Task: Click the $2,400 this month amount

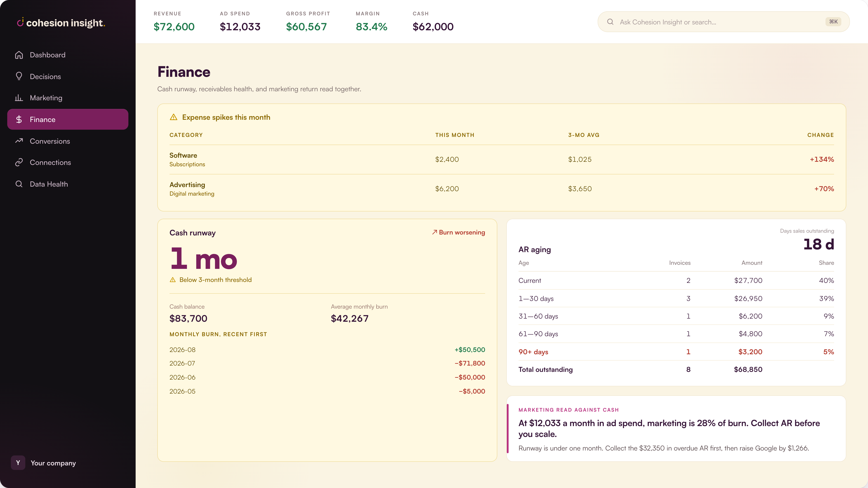Action: tap(447, 159)
